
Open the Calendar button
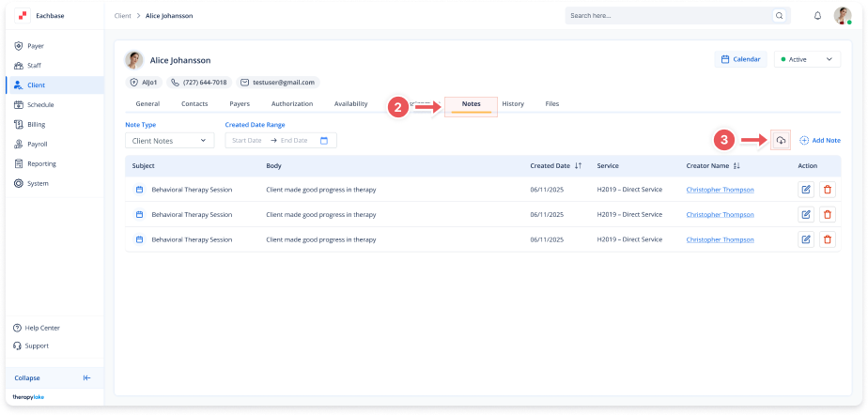(740, 59)
